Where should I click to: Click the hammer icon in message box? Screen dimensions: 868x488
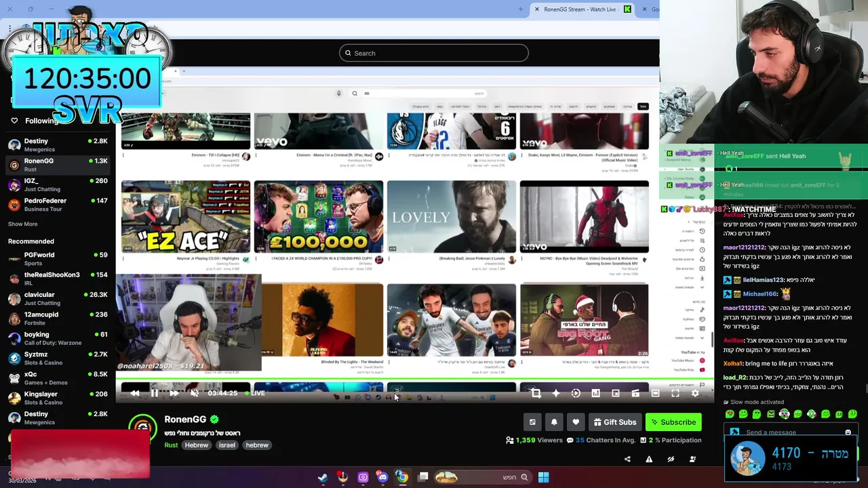point(734,432)
